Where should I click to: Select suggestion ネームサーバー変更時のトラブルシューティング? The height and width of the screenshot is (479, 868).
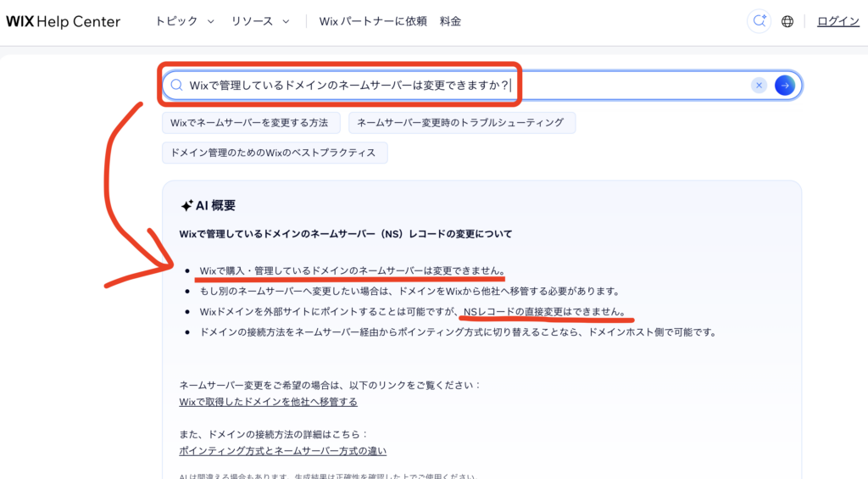(462, 123)
